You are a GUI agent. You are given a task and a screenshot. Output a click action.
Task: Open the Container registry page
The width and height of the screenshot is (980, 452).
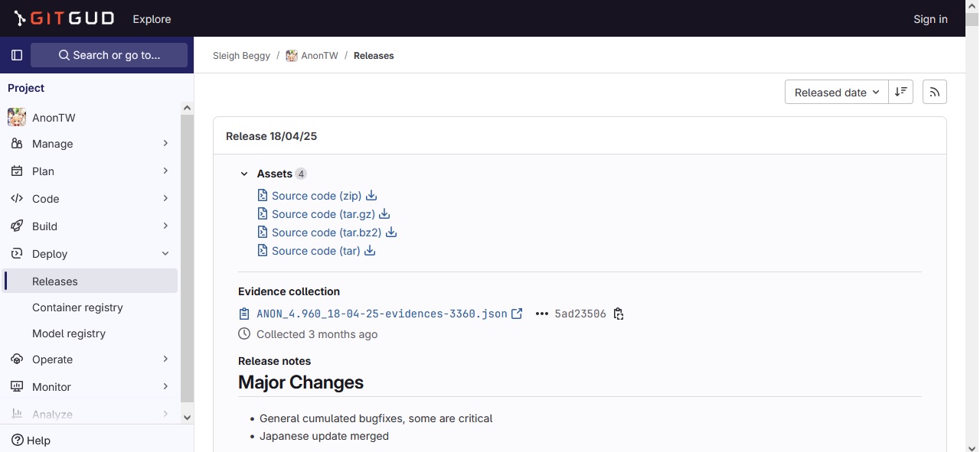(77, 307)
